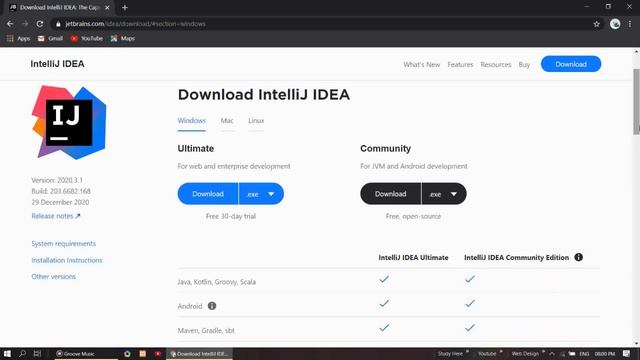
Task: Click the IntelliJ IDEA IJ logo
Action: [x=69, y=122]
